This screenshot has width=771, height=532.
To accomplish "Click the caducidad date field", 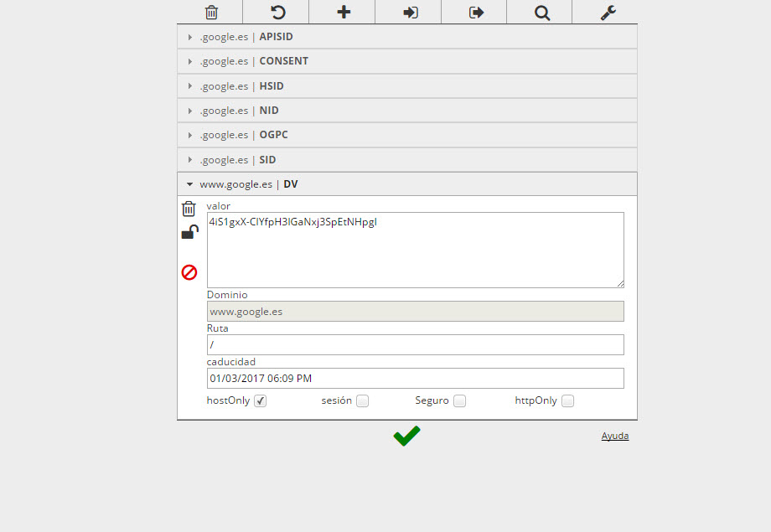I will (x=415, y=379).
